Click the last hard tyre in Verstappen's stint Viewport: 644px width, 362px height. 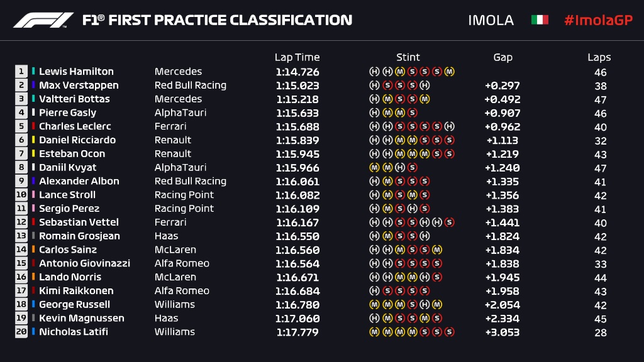click(425, 85)
